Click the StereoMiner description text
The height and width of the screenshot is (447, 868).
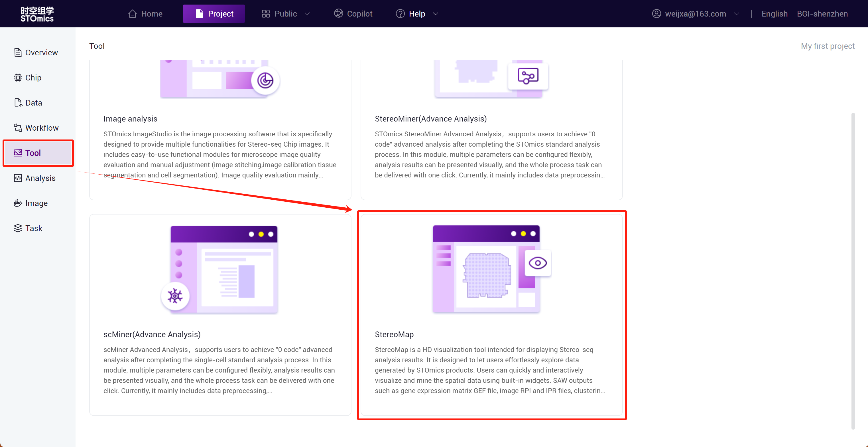point(490,154)
